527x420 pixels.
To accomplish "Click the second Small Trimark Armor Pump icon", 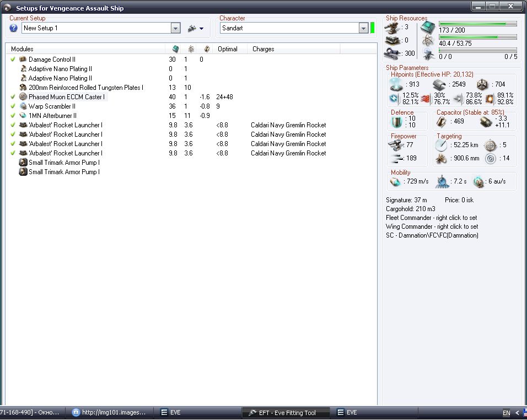I will (23, 172).
